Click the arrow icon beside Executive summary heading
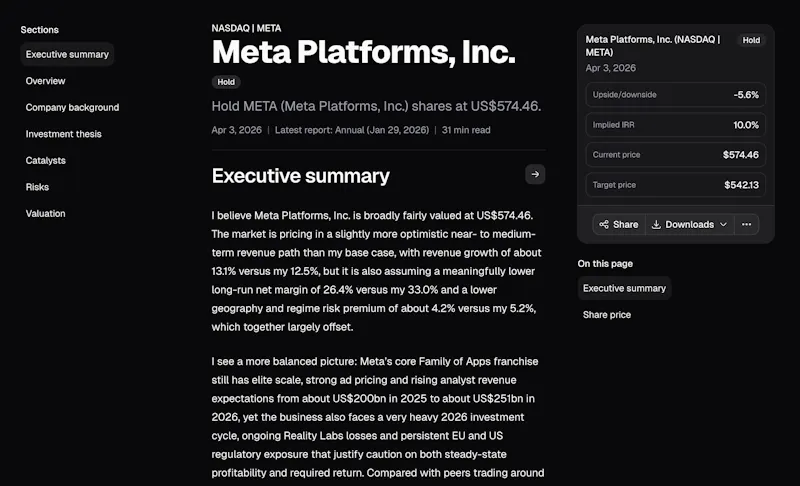The width and height of the screenshot is (800, 486). pos(535,174)
